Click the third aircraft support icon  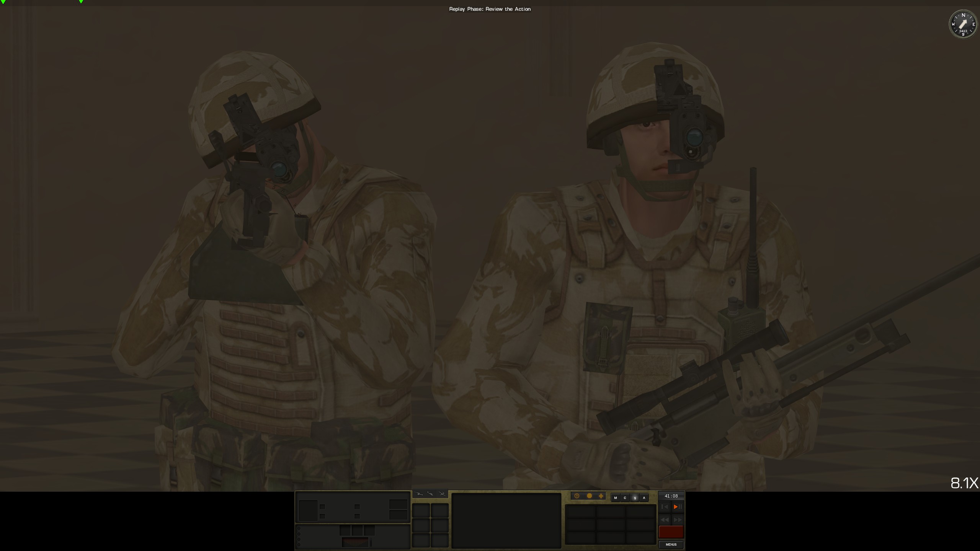tap(442, 494)
